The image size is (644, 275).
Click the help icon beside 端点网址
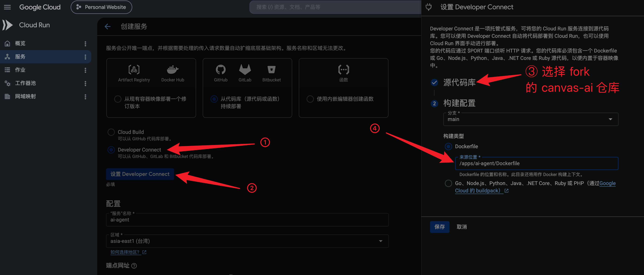point(134,266)
